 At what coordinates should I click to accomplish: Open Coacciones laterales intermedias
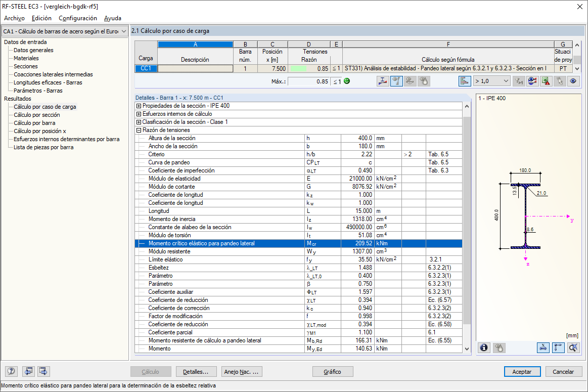click(53, 74)
